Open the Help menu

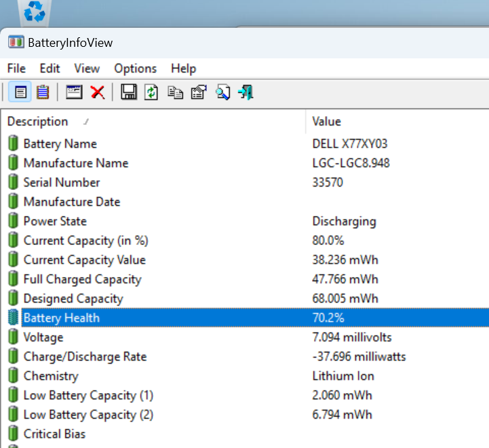[184, 69]
